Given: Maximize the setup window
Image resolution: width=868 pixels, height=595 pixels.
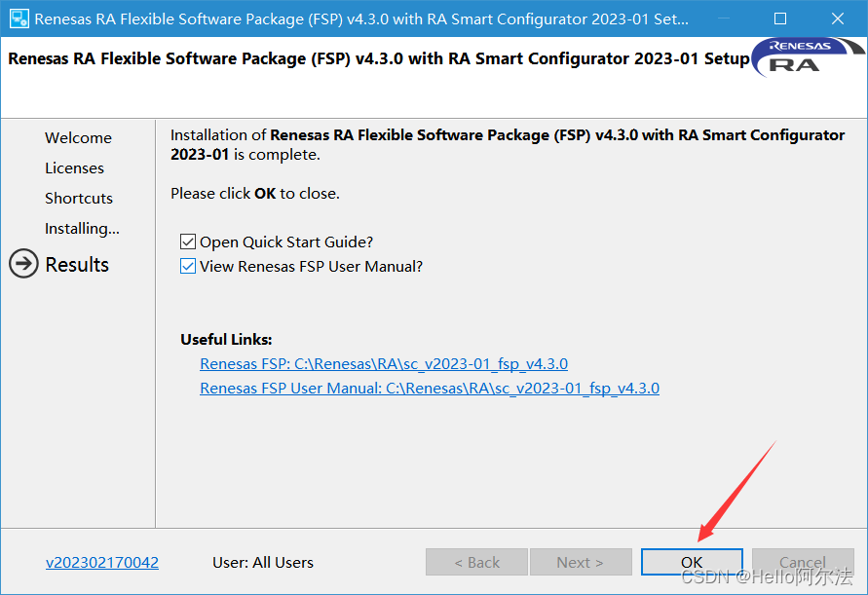Looking at the screenshot, I should (x=779, y=19).
